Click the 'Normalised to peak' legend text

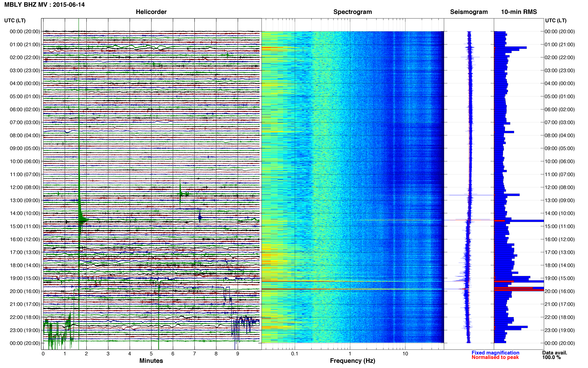click(x=495, y=357)
